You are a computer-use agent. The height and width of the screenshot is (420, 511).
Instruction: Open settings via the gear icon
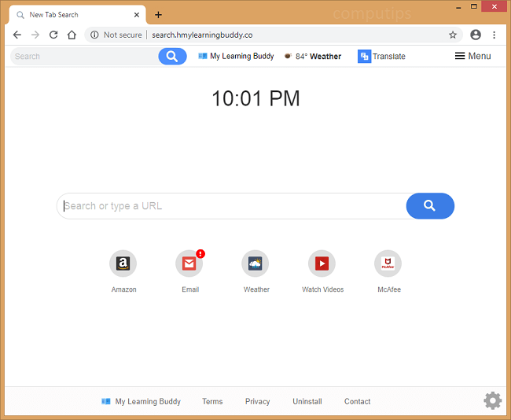[x=492, y=400]
